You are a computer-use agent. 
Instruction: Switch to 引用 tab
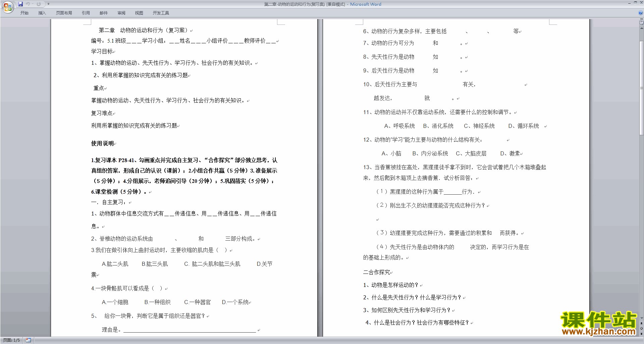click(86, 13)
